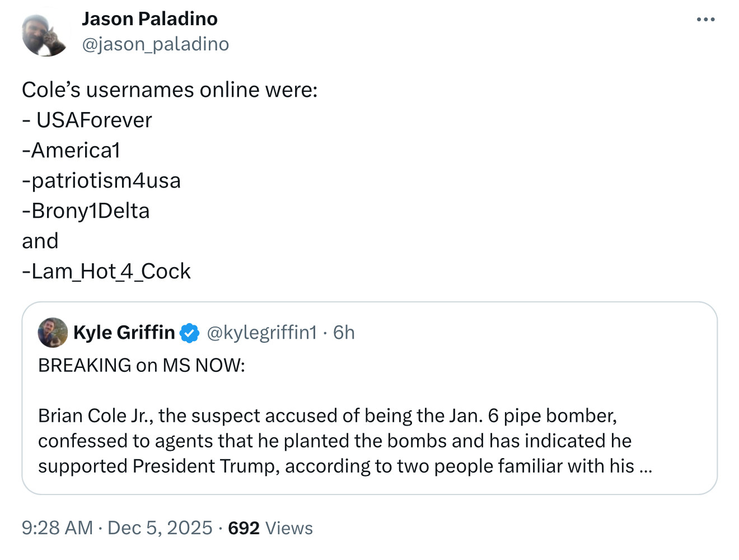Click the patriotism4usa username text
739x560 pixels.
coord(106,181)
